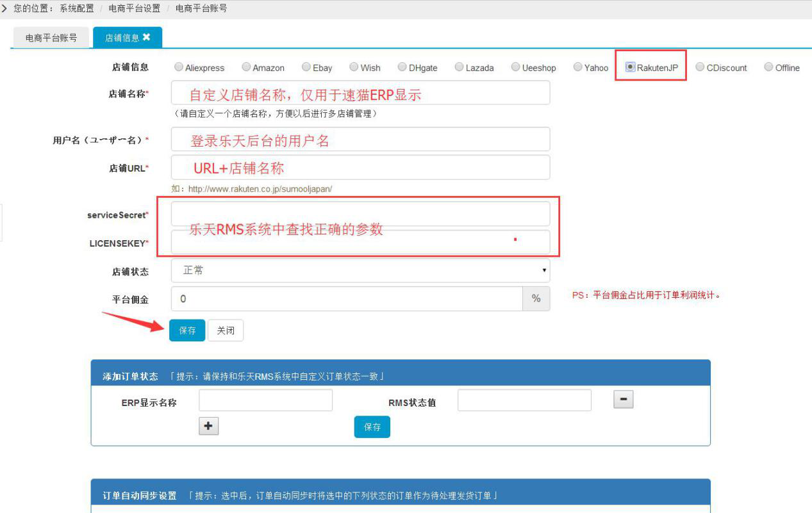Image resolution: width=812 pixels, height=513 pixels.
Task: Save the order status with 保存 button
Action: (372, 427)
